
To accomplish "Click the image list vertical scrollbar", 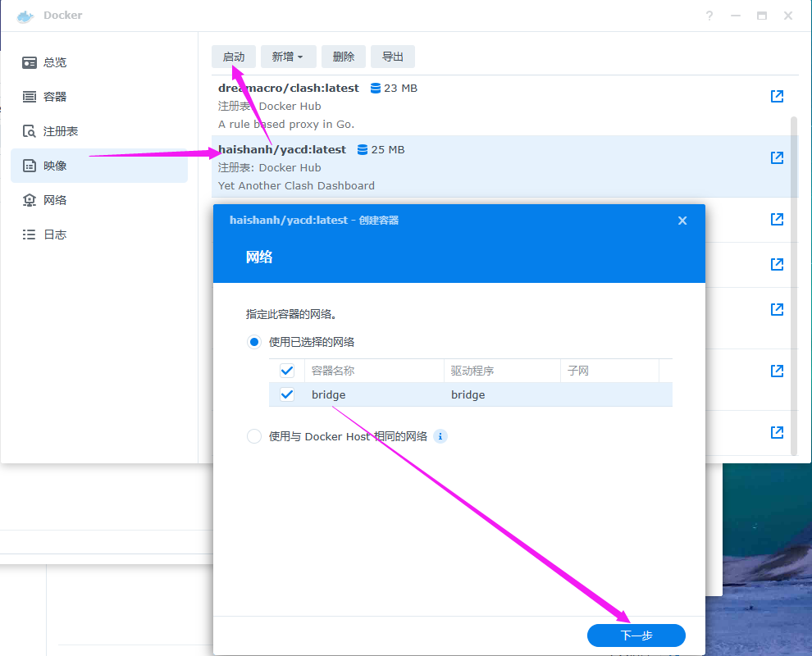I will [x=794, y=286].
